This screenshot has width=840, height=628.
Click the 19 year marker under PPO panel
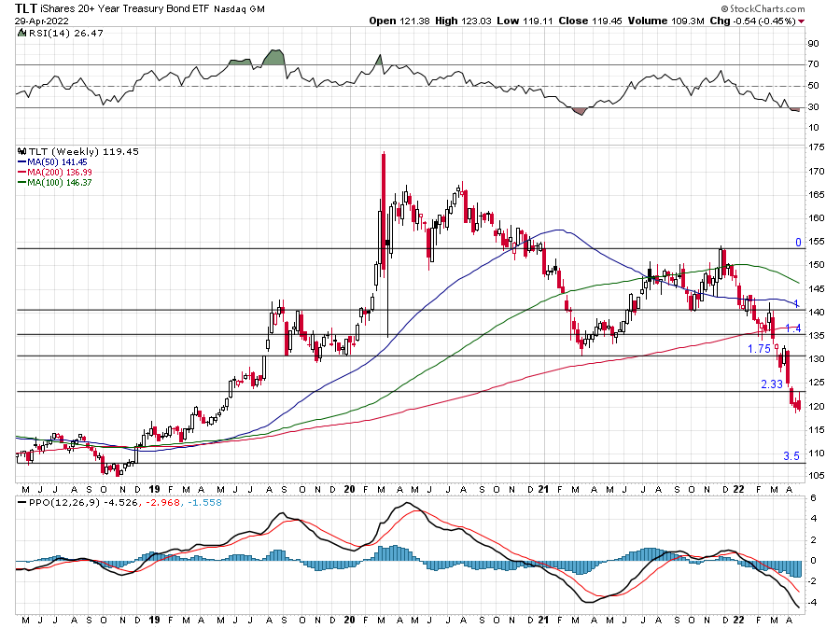click(154, 620)
